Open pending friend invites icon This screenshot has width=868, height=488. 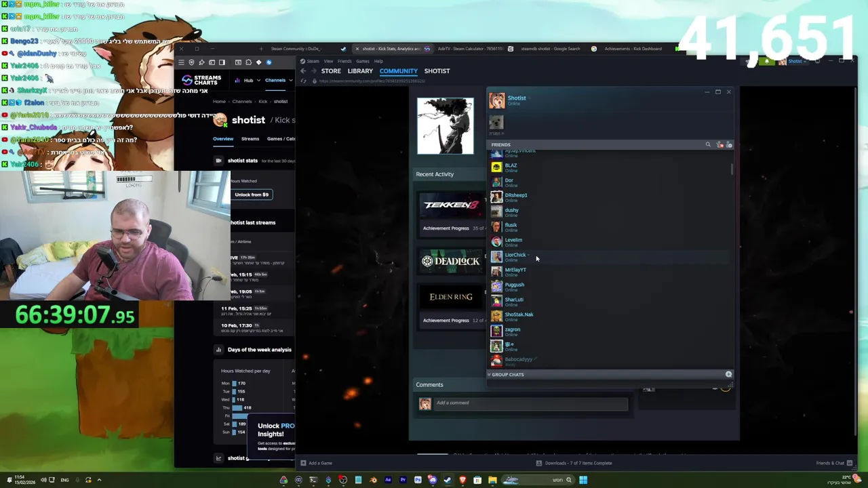pyautogui.click(x=719, y=144)
